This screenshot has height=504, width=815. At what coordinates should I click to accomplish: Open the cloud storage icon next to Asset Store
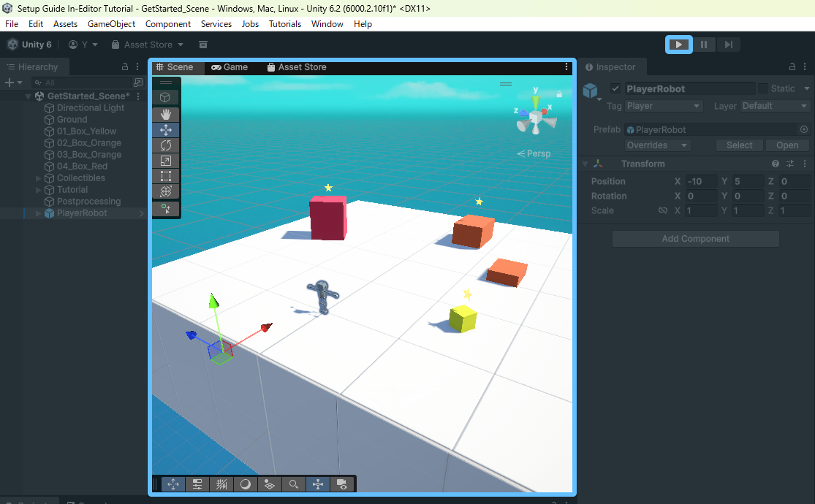pos(203,45)
